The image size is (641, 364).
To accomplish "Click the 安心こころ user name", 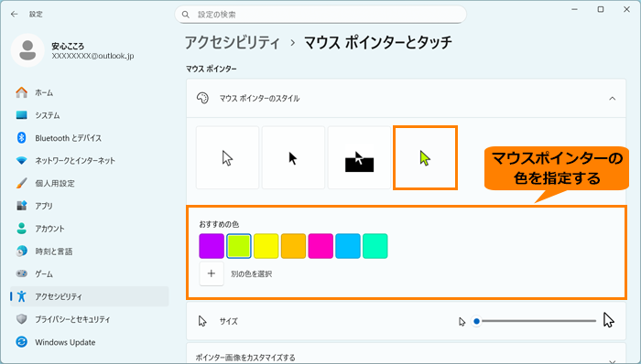I will coord(68,46).
